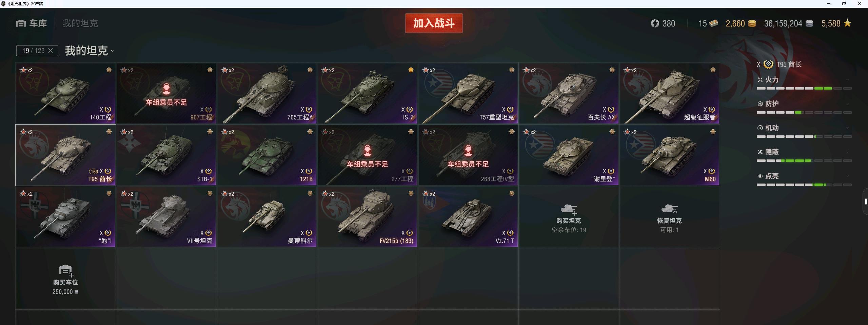Expand the 防护 protection stat section
Viewport: 868px width, 325px height.
(804, 104)
